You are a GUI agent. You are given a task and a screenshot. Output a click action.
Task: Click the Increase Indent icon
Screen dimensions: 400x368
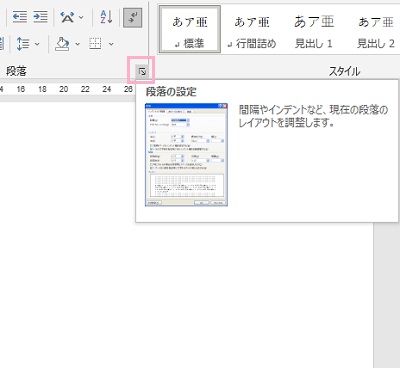(x=40, y=17)
